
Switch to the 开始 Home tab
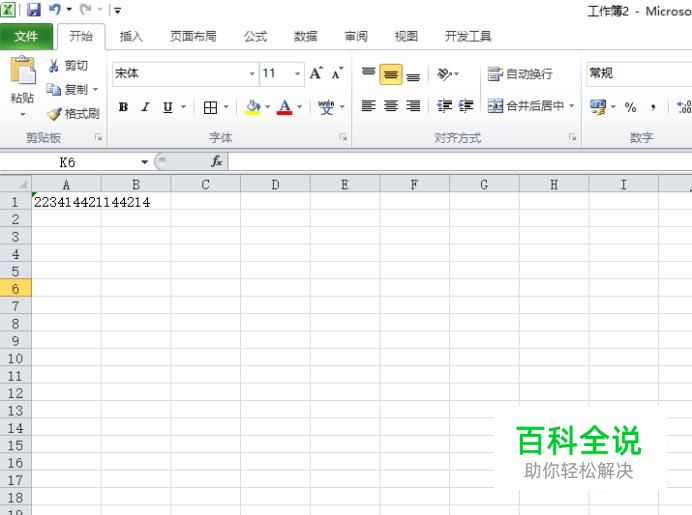click(81, 36)
